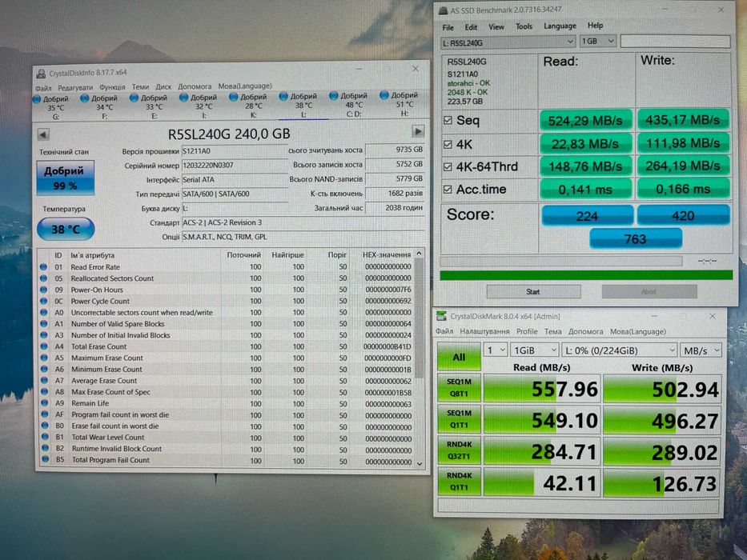The height and width of the screenshot is (560, 747).
Task: Open AS SSD drive selector L: R5SL240G
Action: [x=508, y=42]
